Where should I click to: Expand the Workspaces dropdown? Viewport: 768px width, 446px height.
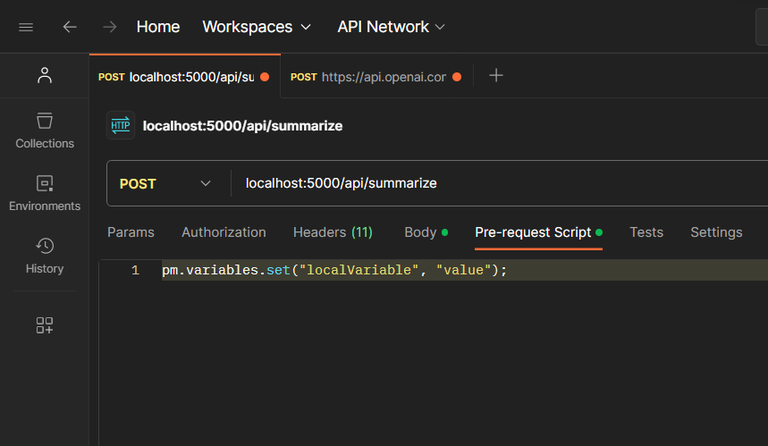click(256, 27)
